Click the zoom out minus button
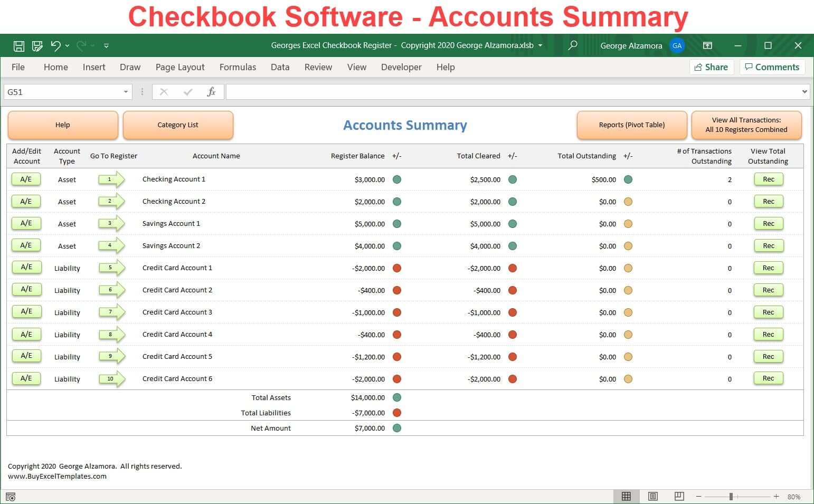Image resolution: width=814 pixels, height=504 pixels. 698,497
